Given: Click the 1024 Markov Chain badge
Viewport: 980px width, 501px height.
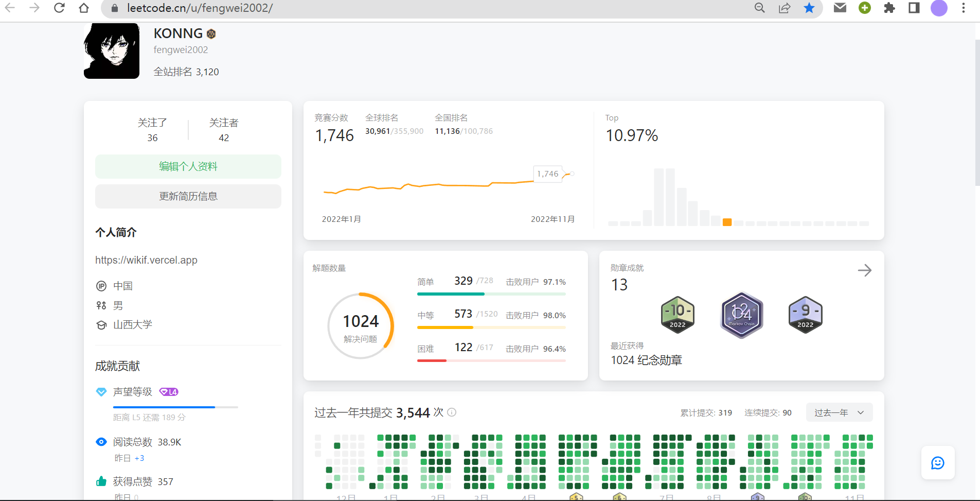Looking at the screenshot, I should tap(741, 315).
